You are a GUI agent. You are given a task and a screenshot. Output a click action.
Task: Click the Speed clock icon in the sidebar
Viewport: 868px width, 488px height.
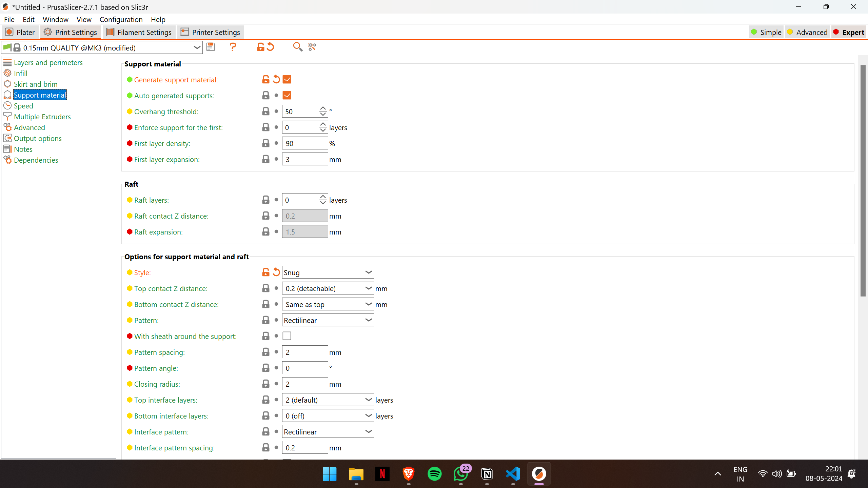tap(7, 105)
